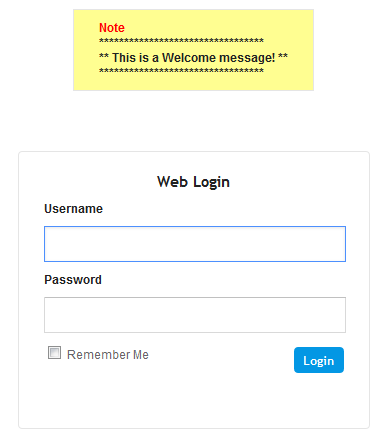Click the upper asterisk line in note
The image size is (388, 446).
point(181,41)
